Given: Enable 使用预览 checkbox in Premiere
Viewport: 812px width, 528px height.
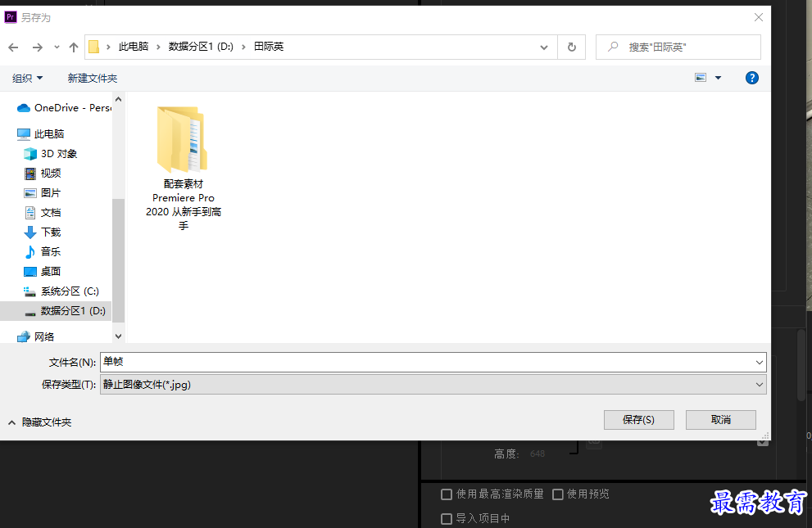Looking at the screenshot, I should 558,494.
